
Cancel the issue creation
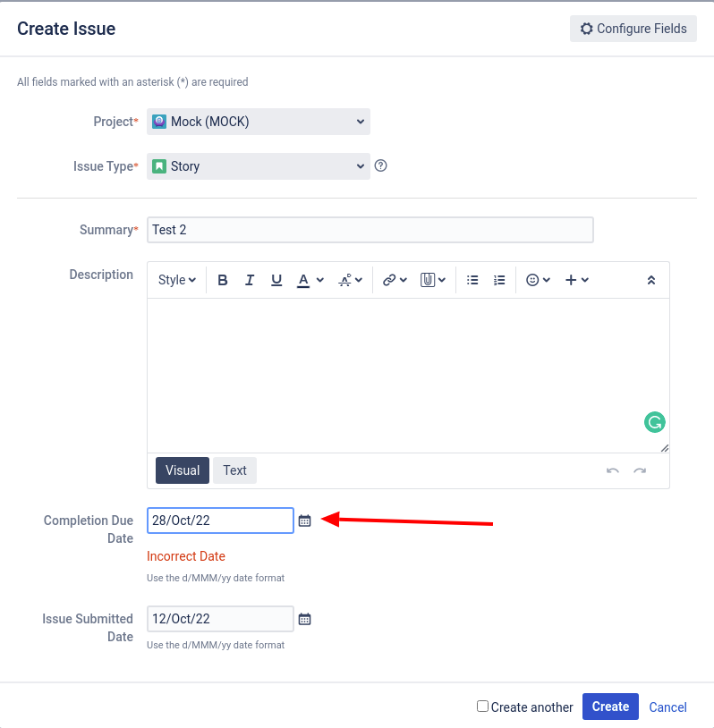(x=667, y=707)
